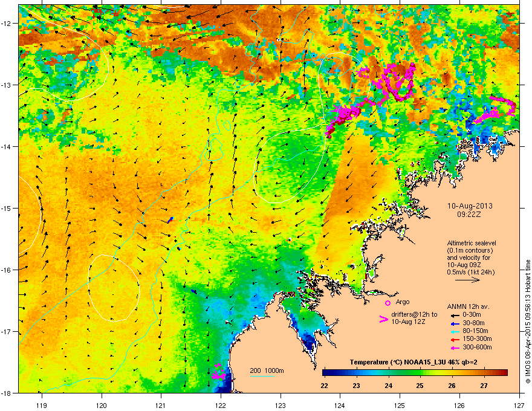Click the latitude axis label -15

[x=6, y=208]
